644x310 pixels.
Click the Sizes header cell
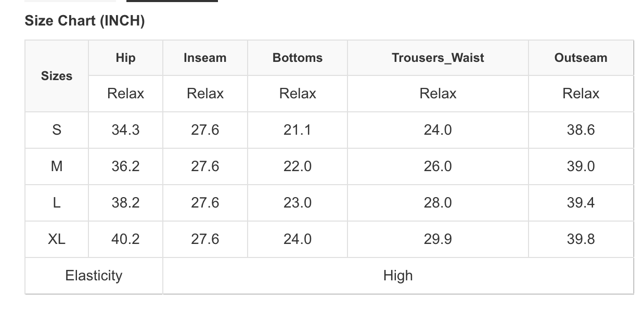[x=57, y=76]
